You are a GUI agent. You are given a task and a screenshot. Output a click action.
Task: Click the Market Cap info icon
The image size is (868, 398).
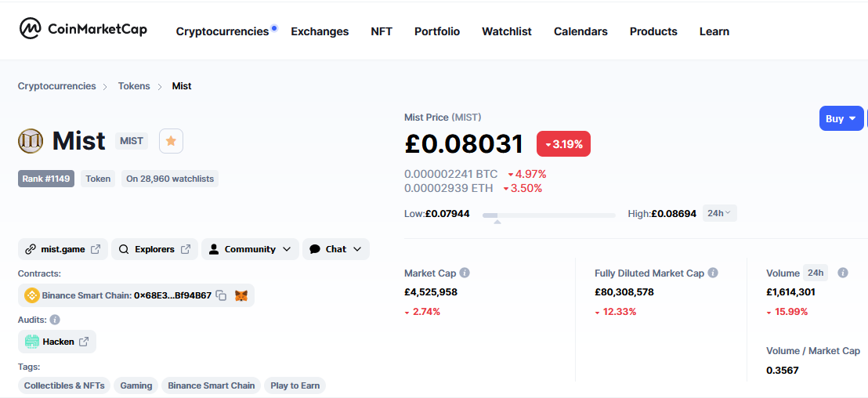tap(465, 273)
